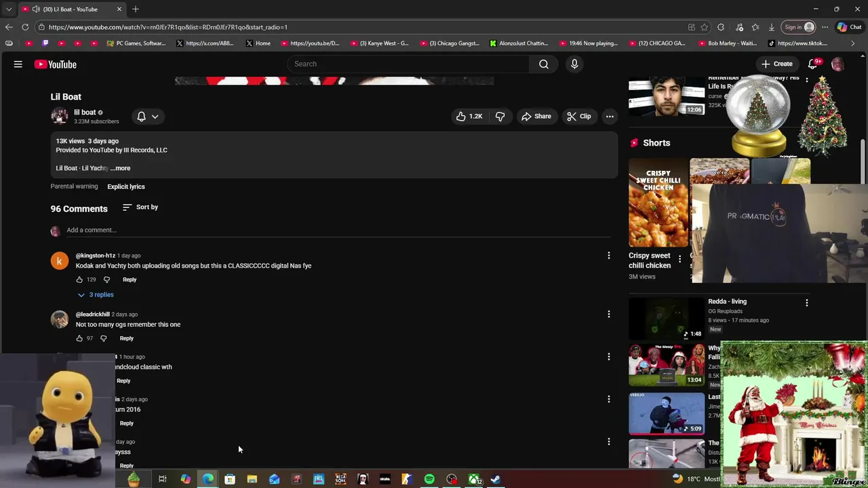The width and height of the screenshot is (868, 488).
Task: Open the account avatar menu
Action: coord(838,64)
